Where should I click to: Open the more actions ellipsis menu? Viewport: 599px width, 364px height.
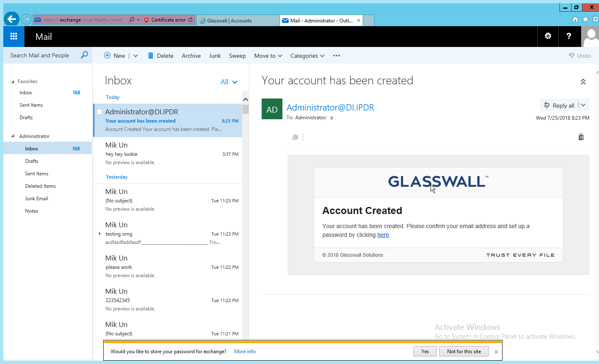tap(337, 56)
